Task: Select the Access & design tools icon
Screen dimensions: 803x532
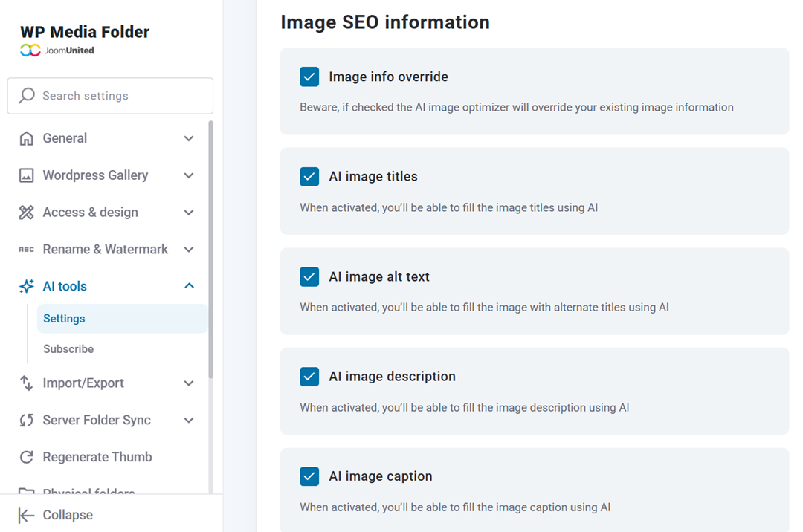Action: click(x=27, y=213)
